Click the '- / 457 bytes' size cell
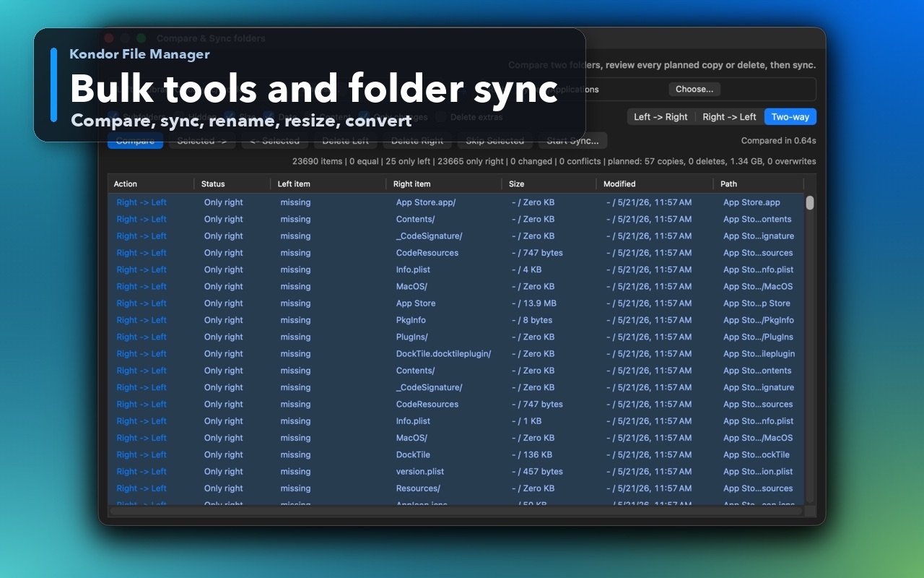This screenshot has height=578, width=924. [537, 471]
